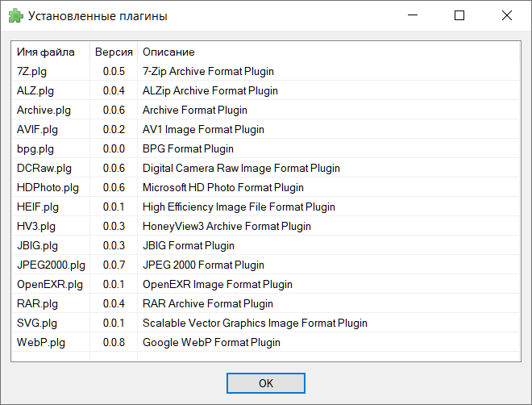Click the JPEG2000.plg file name

point(51,265)
